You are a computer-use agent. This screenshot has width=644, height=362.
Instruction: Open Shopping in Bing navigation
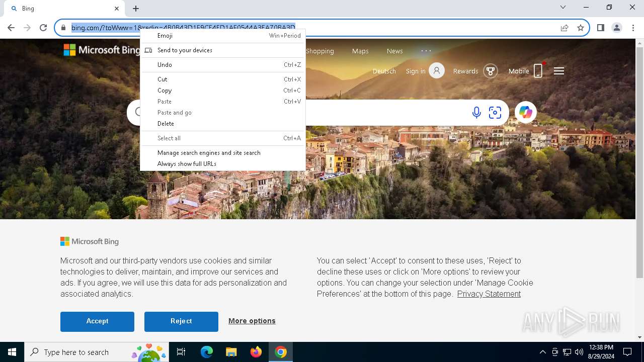point(320,51)
